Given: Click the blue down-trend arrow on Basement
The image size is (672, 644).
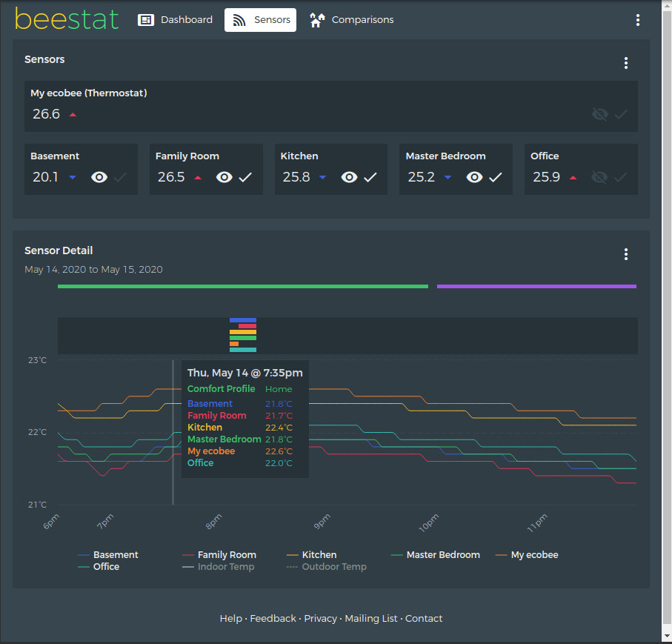Looking at the screenshot, I should pyautogui.click(x=72, y=177).
